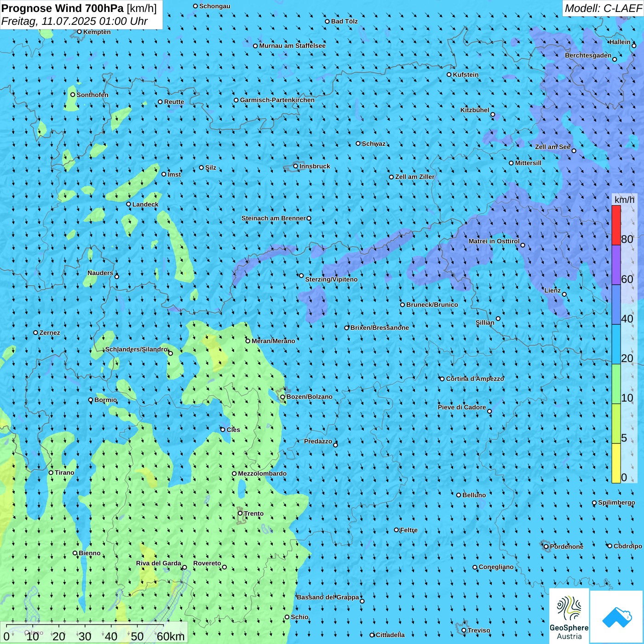
Task: Click the '60km' scale bar label
Action: [170, 636]
